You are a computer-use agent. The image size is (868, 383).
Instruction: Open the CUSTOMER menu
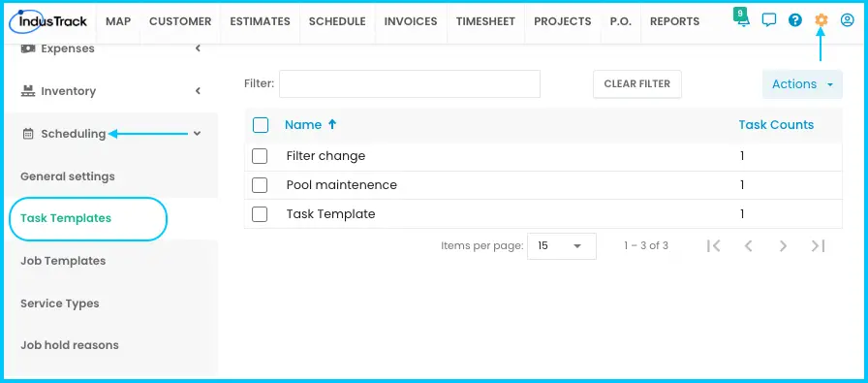tap(180, 21)
